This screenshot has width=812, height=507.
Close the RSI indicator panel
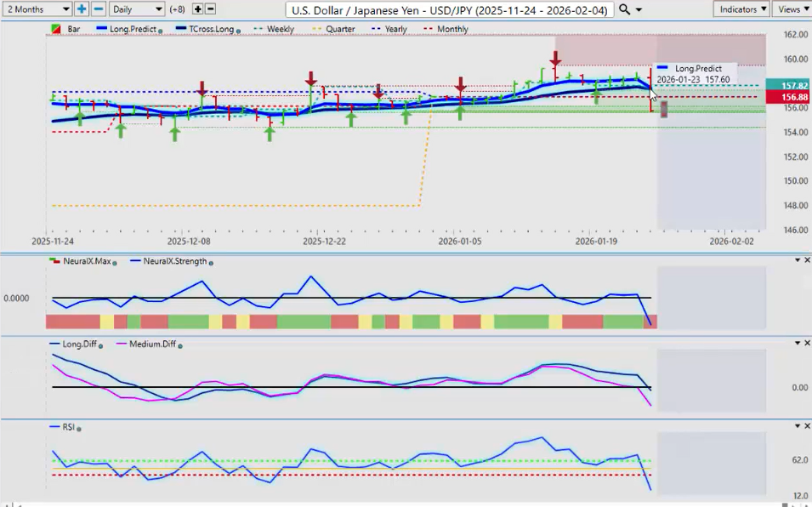(x=807, y=425)
